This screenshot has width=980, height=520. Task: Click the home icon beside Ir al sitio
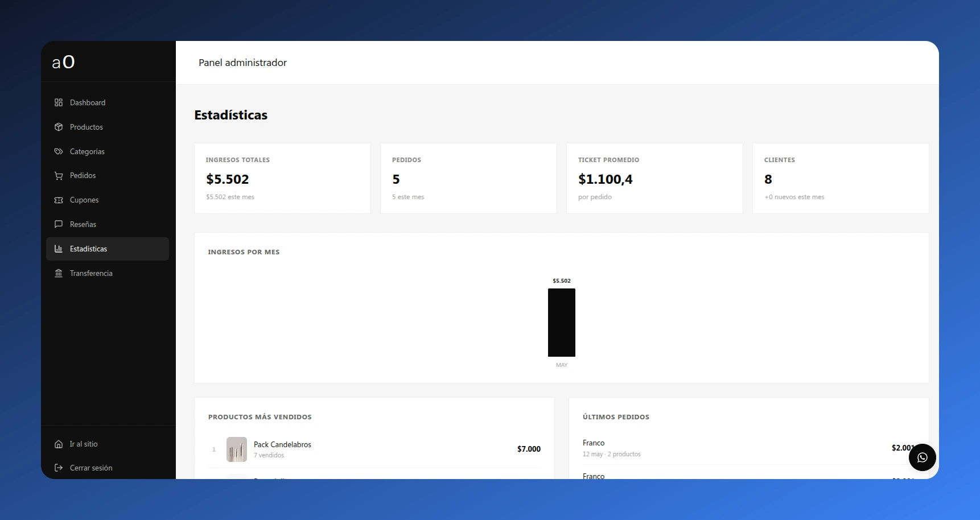(59, 444)
